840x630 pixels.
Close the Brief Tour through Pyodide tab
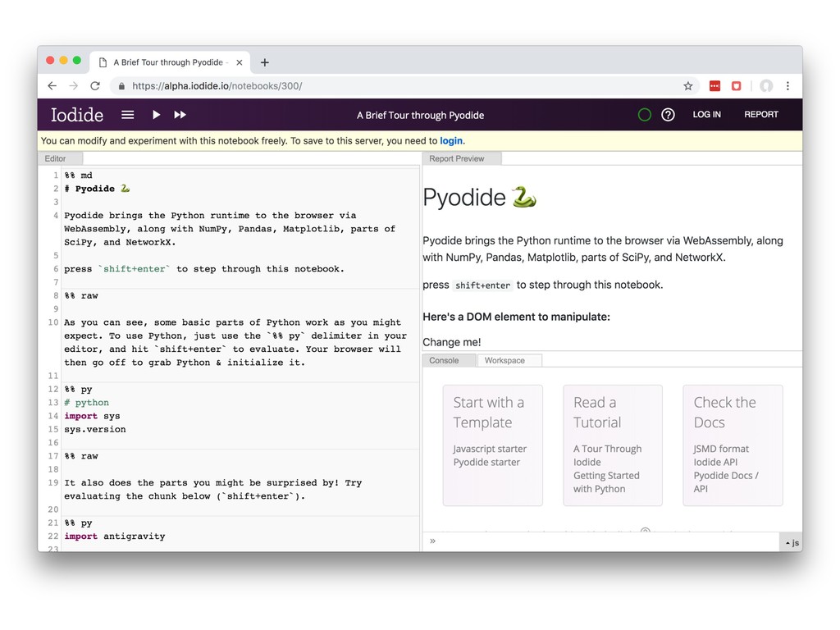240,62
